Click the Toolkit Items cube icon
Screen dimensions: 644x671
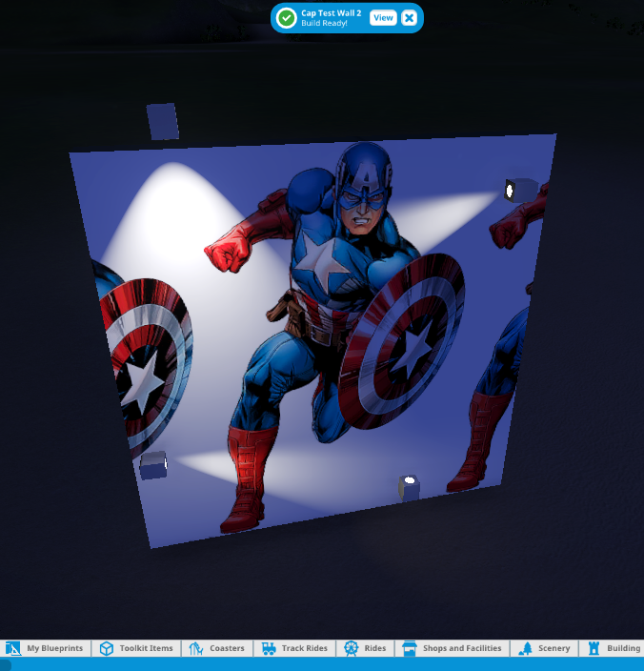point(107,648)
